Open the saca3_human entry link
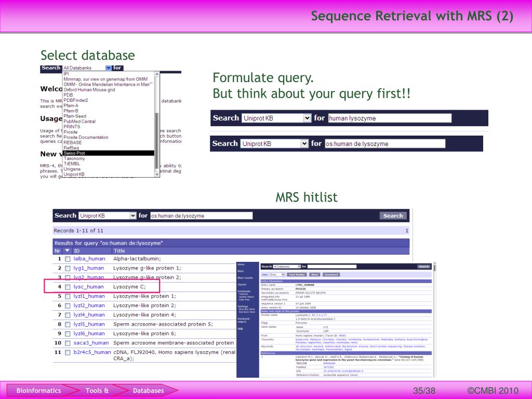This screenshot has height=399, width=532. pyautogui.click(x=91, y=343)
